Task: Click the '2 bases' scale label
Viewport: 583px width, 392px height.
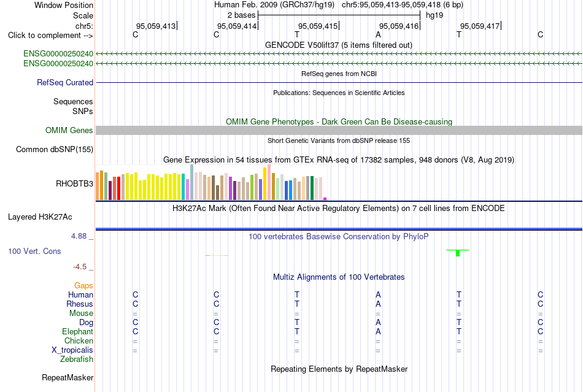Action: point(241,15)
